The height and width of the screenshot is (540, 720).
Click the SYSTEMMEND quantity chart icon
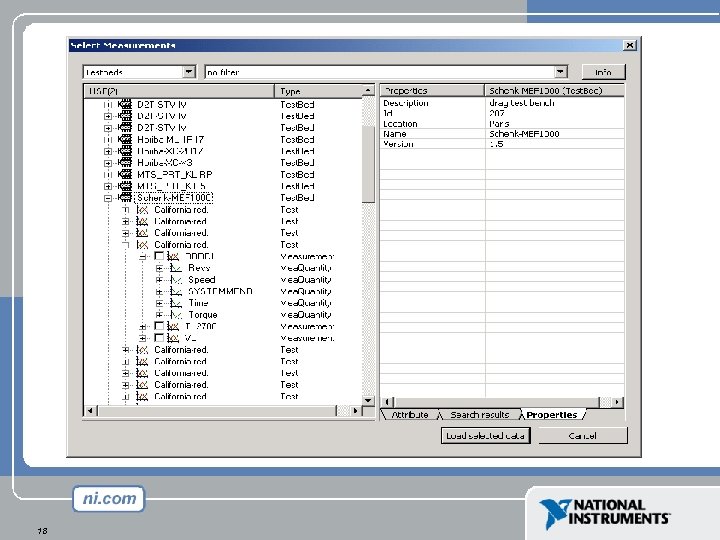[176, 291]
